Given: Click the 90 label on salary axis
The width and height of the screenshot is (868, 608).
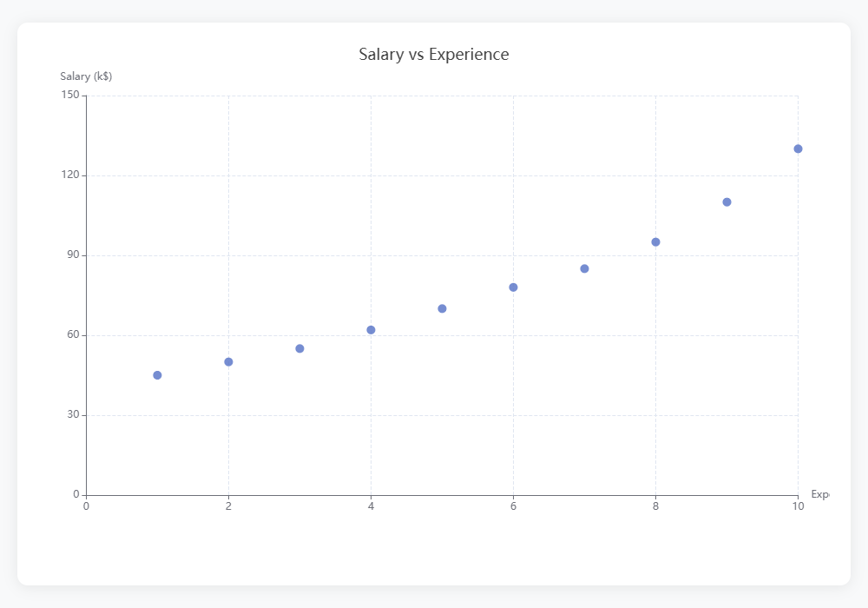Looking at the screenshot, I should coord(74,254).
